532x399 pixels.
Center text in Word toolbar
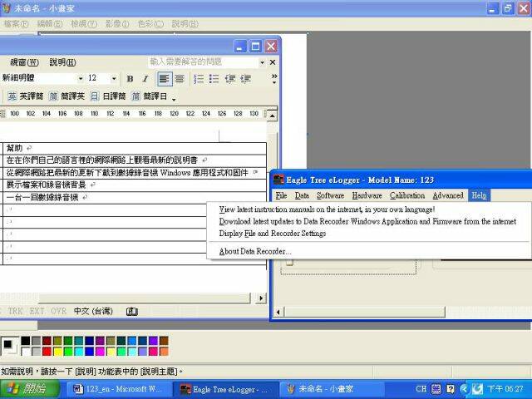[180, 79]
